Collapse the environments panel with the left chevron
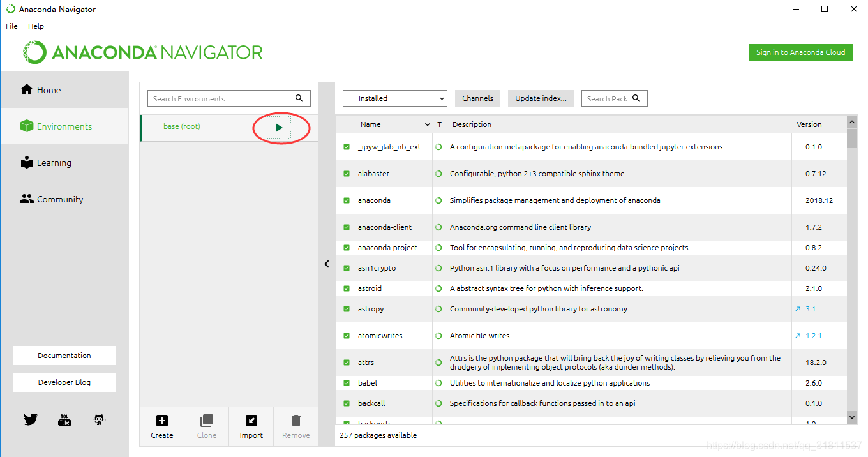 point(327,264)
